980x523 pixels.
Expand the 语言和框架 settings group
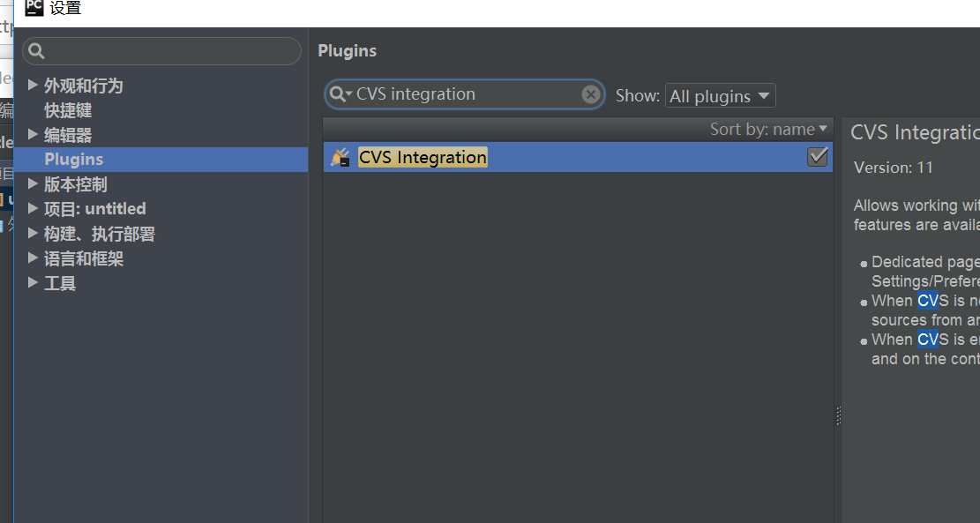tap(33, 258)
